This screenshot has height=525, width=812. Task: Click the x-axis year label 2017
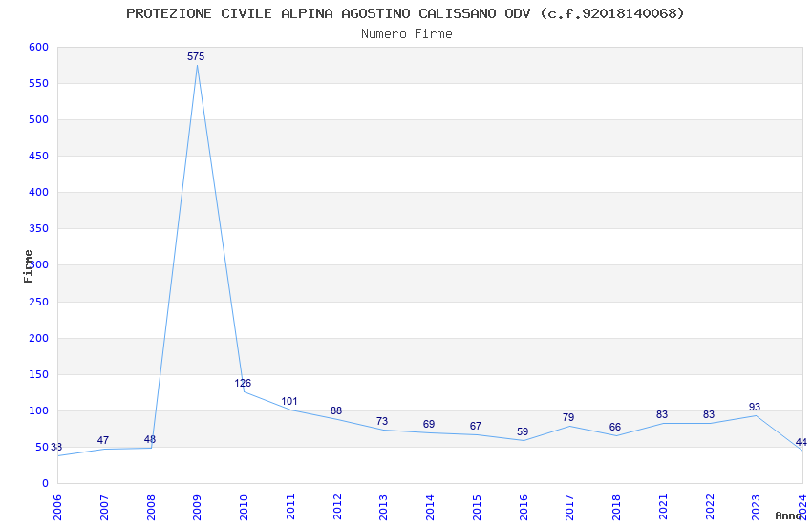tap(569, 507)
